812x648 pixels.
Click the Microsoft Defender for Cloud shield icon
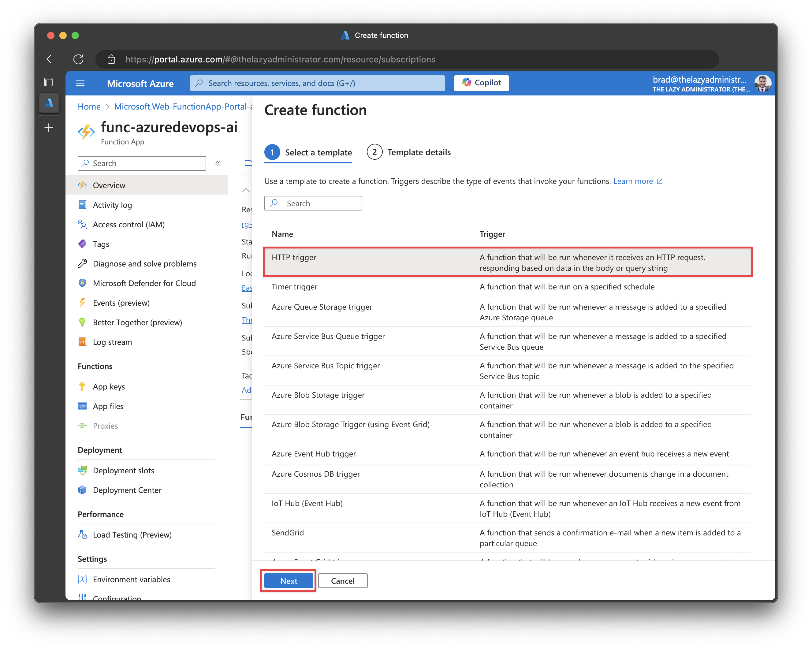(82, 283)
